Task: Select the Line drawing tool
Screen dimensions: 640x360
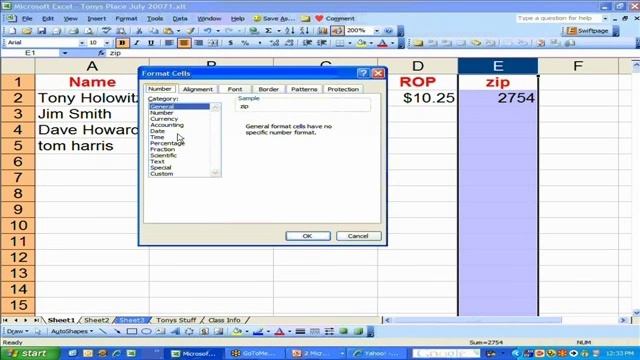Action: click(103, 331)
